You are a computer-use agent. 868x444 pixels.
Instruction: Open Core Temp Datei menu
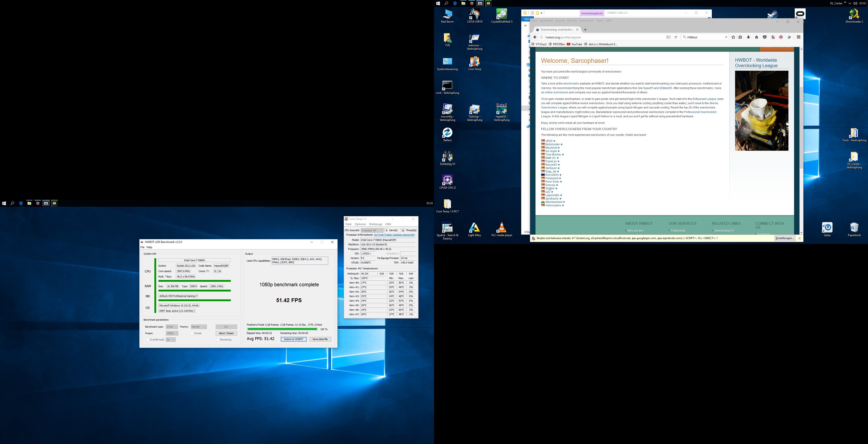348,224
